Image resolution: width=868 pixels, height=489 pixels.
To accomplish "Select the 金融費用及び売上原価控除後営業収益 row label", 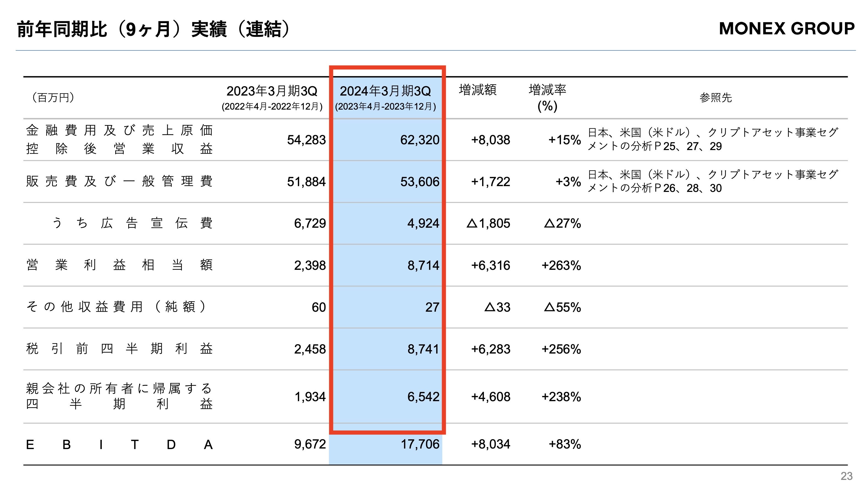I will pyautogui.click(x=120, y=140).
